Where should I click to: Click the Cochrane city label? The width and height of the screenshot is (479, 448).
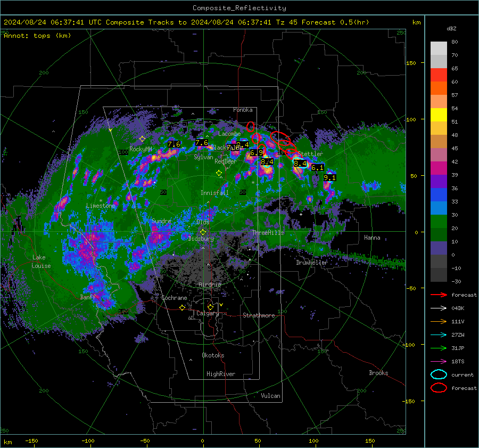point(174,298)
